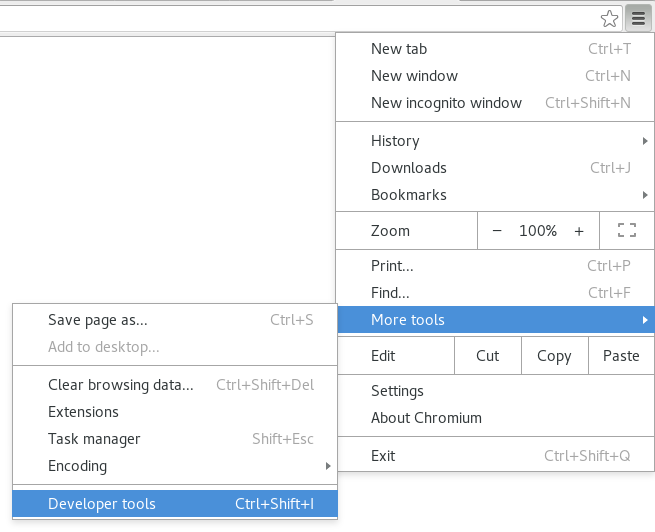Click the bookmark star icon

tap(609, 18)
